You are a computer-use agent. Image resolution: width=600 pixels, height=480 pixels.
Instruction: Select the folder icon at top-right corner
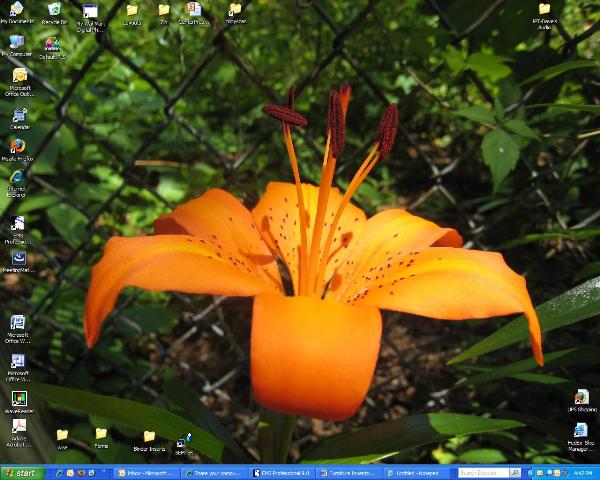point(544,16)
